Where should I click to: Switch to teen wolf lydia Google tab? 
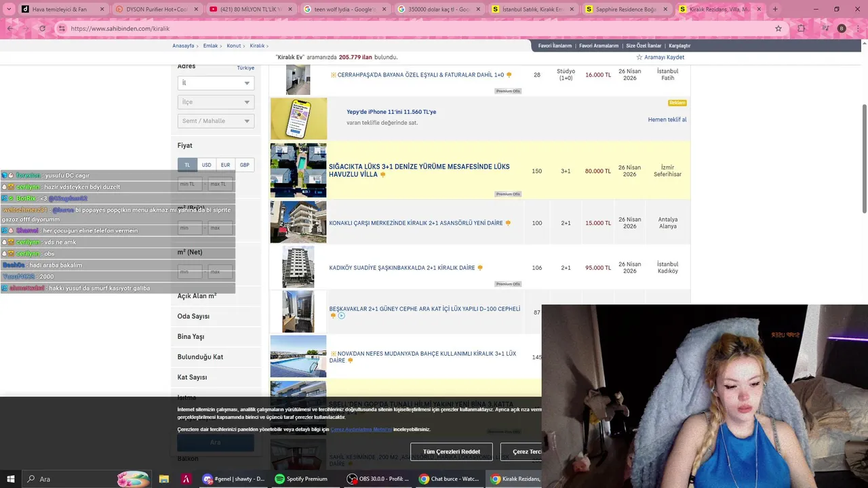[x=343, y=9]
